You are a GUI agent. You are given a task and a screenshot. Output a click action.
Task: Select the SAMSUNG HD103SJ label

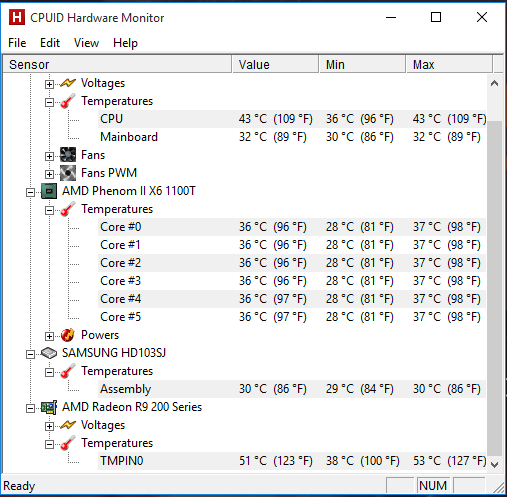coord(114,353)
